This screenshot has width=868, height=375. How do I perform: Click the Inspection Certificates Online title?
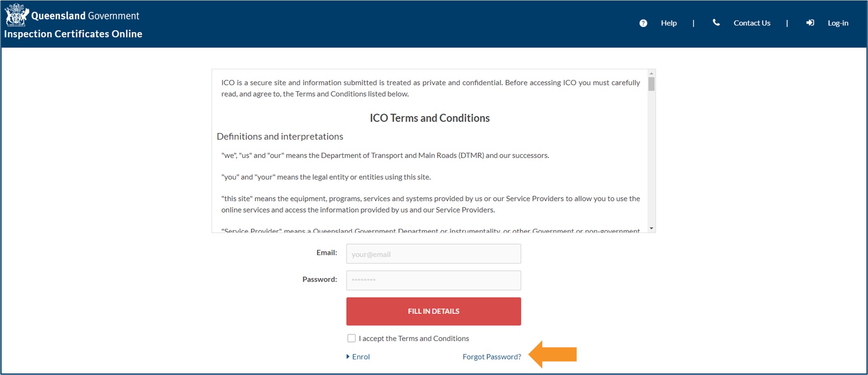73,34
